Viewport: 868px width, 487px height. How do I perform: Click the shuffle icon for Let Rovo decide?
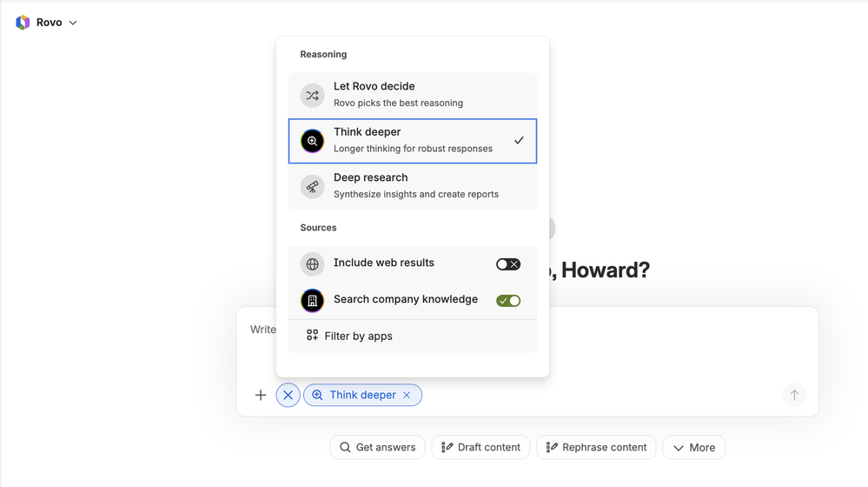coord(312,96)
